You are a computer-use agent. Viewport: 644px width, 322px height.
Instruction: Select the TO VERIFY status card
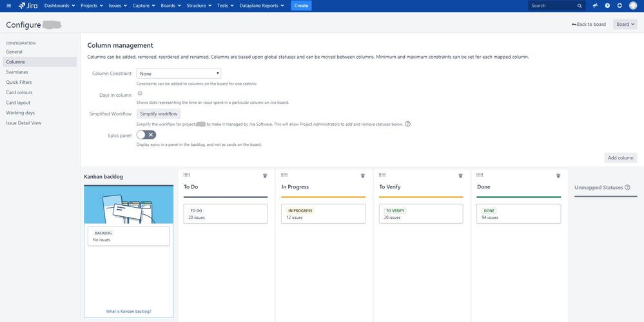pyautogui.click(x=421, y=214)
